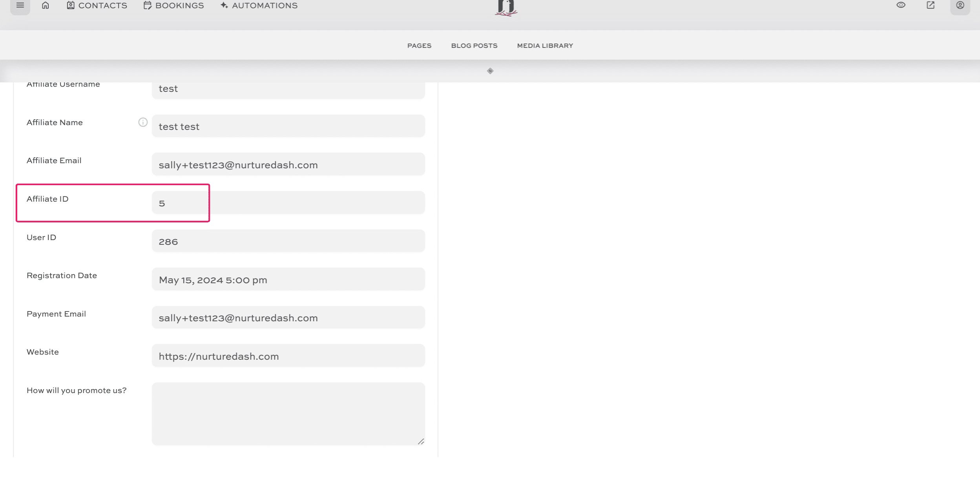Viewport: 980px width, 477px height.
Task: Grab the textarea resize handle
Action: coord(421,442)
